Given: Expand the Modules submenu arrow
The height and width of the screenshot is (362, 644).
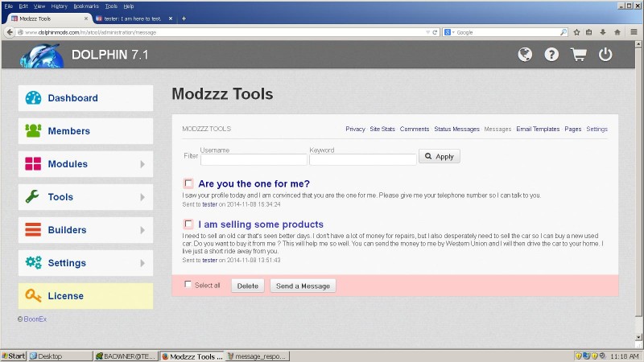Looking at the screenshot, I should pyautogui.click(x=142, y=164).
